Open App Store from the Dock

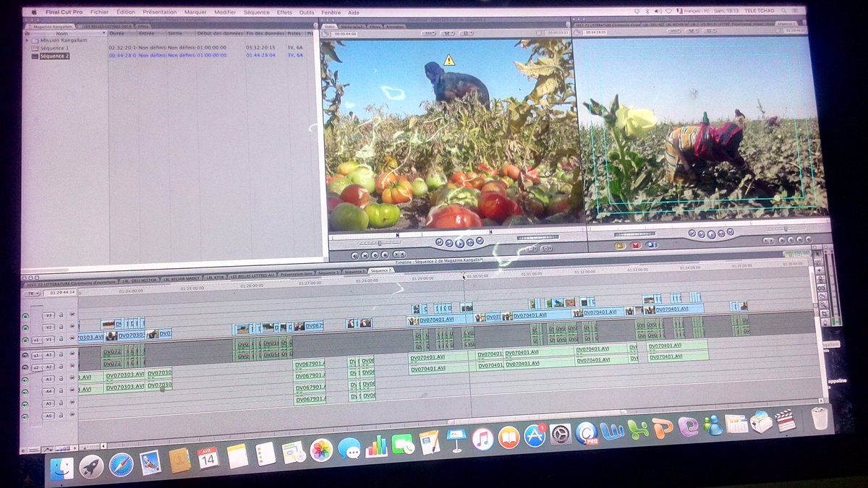pyautogui.click(x=535, y=435)
